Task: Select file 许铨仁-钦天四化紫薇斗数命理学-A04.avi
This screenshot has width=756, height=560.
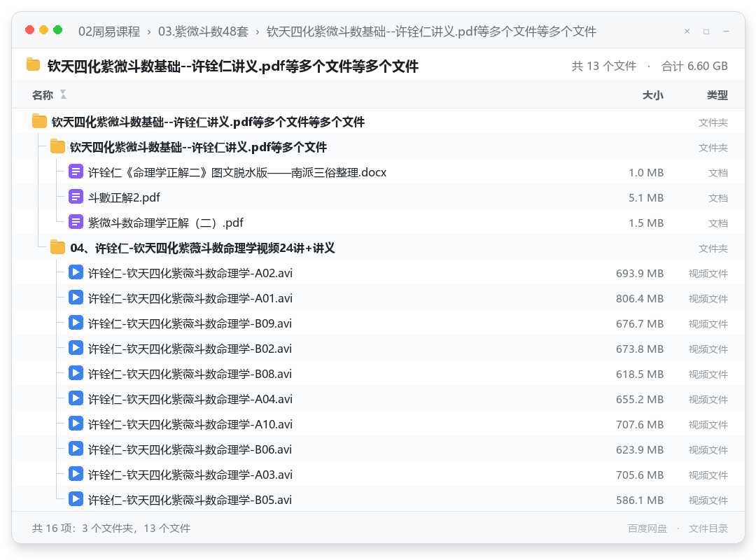Action: [379, 398]
